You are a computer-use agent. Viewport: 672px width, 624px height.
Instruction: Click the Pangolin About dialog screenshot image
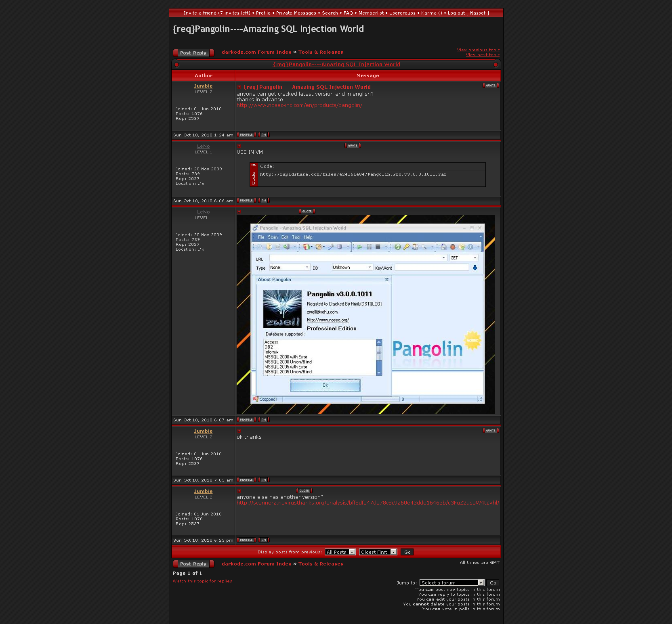(365, 314)
